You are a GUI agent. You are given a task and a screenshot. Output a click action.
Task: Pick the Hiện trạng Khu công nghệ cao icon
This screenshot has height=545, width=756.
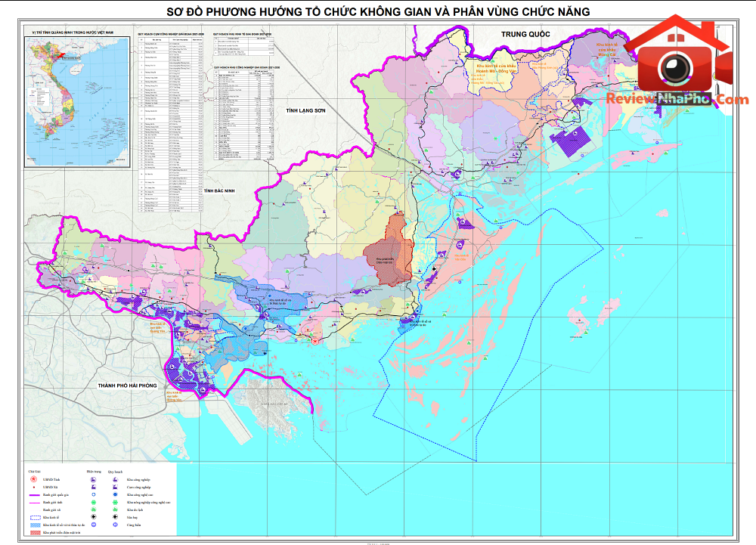point(94,494)
